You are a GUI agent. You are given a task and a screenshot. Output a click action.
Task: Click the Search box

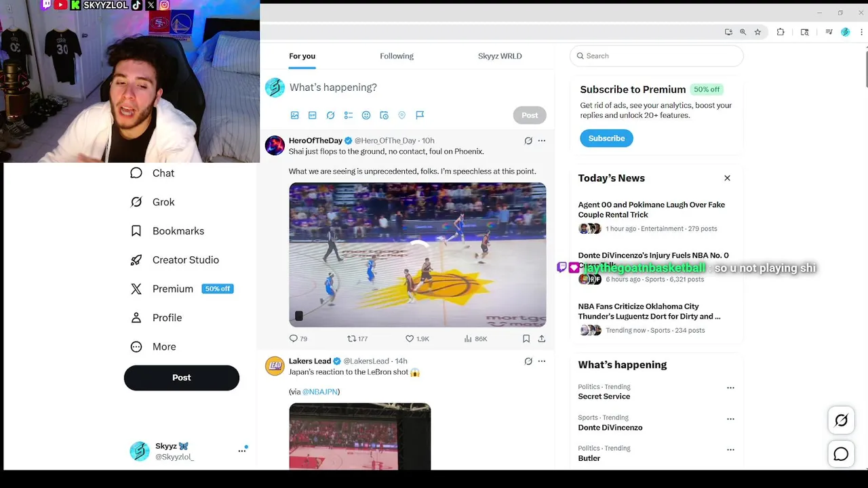(x=656, y=56)
